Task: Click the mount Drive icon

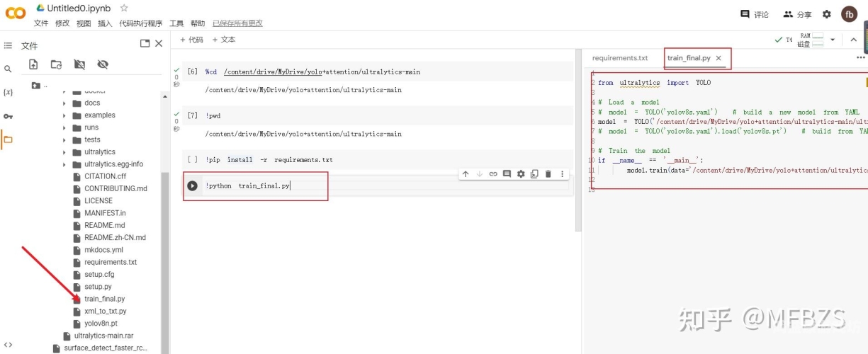Action: (x=79, y=64)
